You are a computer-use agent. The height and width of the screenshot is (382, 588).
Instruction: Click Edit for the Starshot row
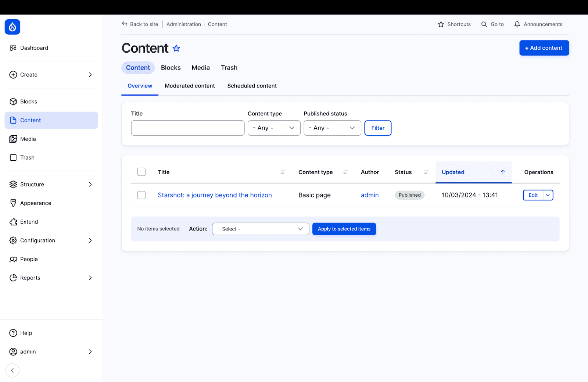pos(533,195)
